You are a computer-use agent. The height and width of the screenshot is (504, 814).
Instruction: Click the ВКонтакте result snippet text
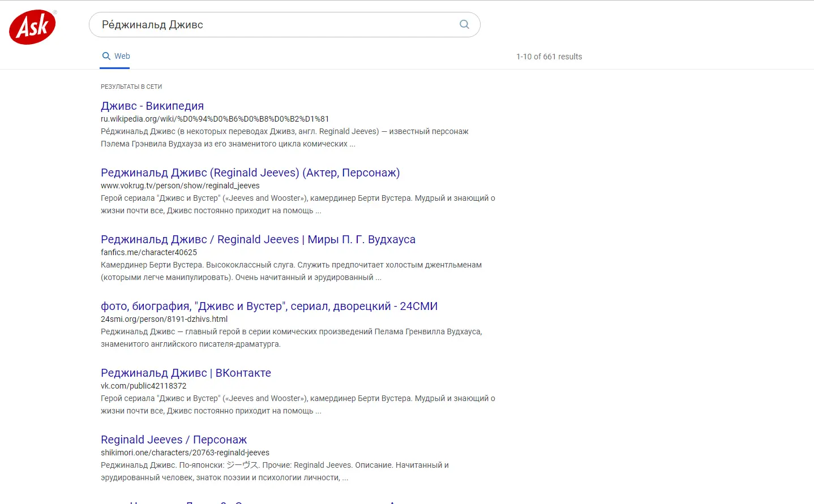pos(298,404)
